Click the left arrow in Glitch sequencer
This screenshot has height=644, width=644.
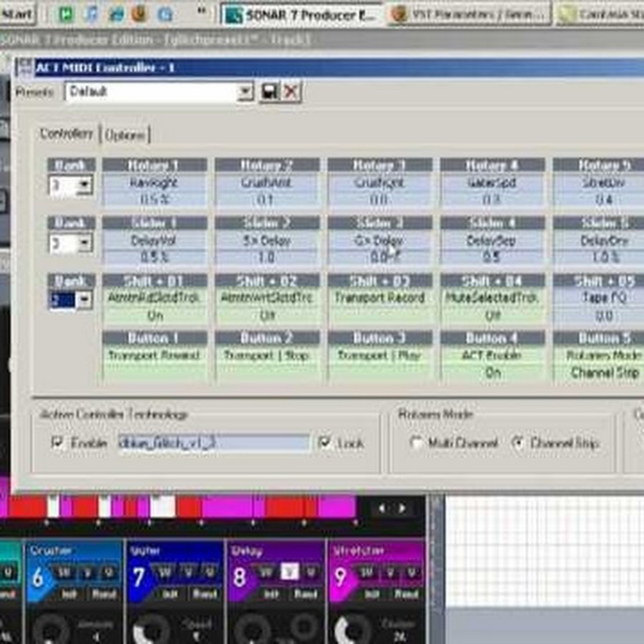[382, 509]
